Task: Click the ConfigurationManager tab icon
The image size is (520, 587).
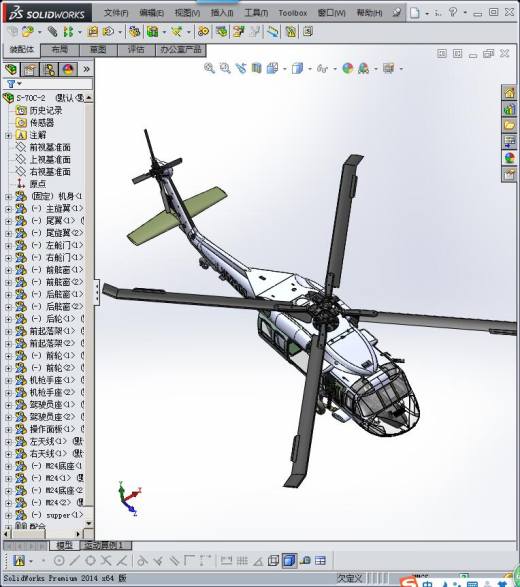Action: [49, 70]
